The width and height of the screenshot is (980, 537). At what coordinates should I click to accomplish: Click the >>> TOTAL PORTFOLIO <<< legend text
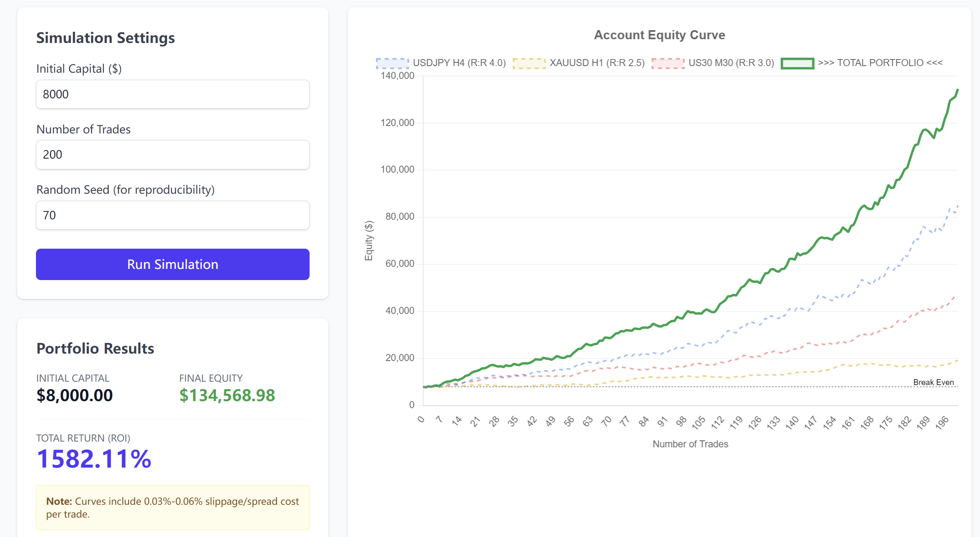coord(880,63)
